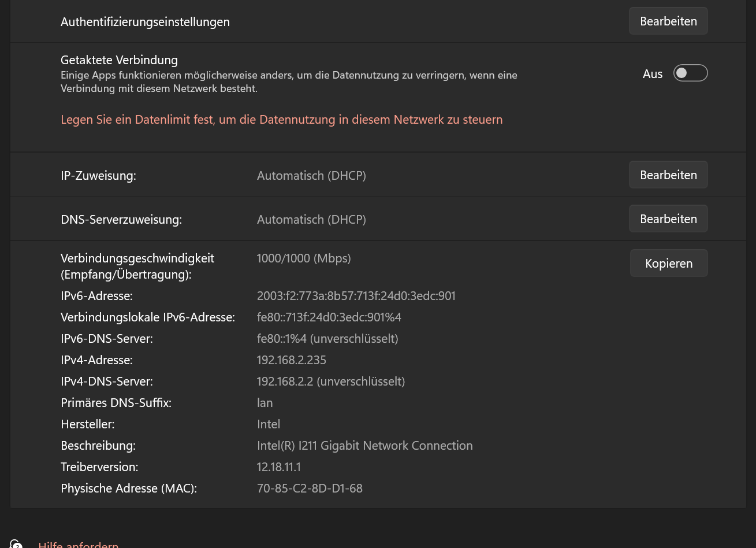Image resolution: width=756 pixels, height=548 pixels.
Task: Copy network properties with Kopieren button
Action: tap(669, 264)
